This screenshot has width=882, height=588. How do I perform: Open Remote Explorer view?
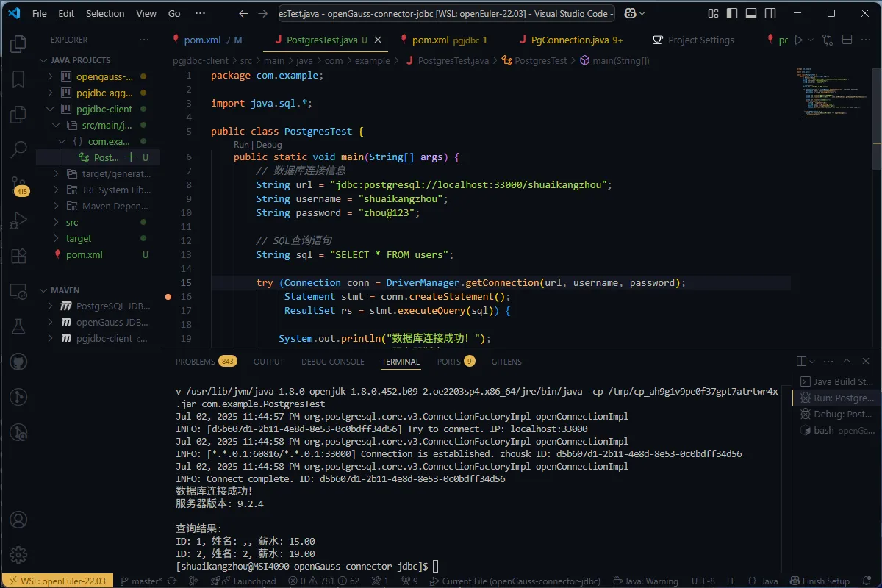pos(18,291)
